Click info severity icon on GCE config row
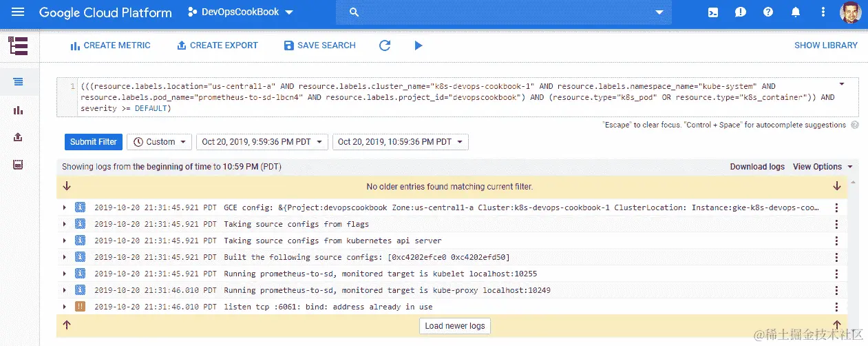Image resolution: width=868 pixels, height=346 pixels. point(80,207)
